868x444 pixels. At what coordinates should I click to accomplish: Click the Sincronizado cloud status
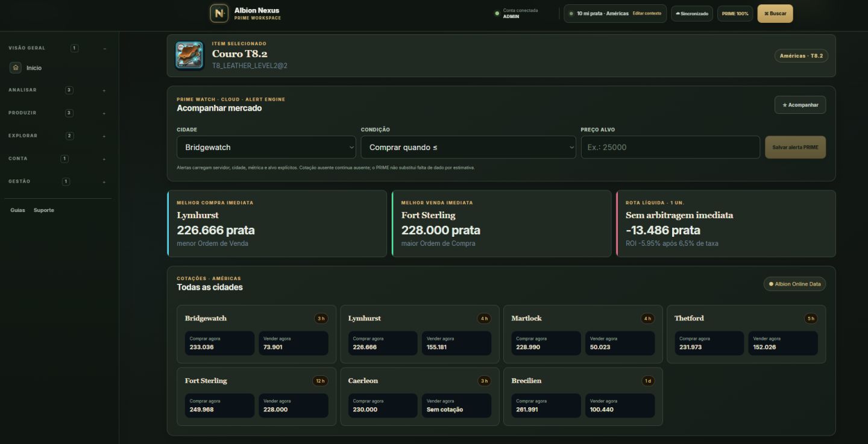tap(692, 13)
